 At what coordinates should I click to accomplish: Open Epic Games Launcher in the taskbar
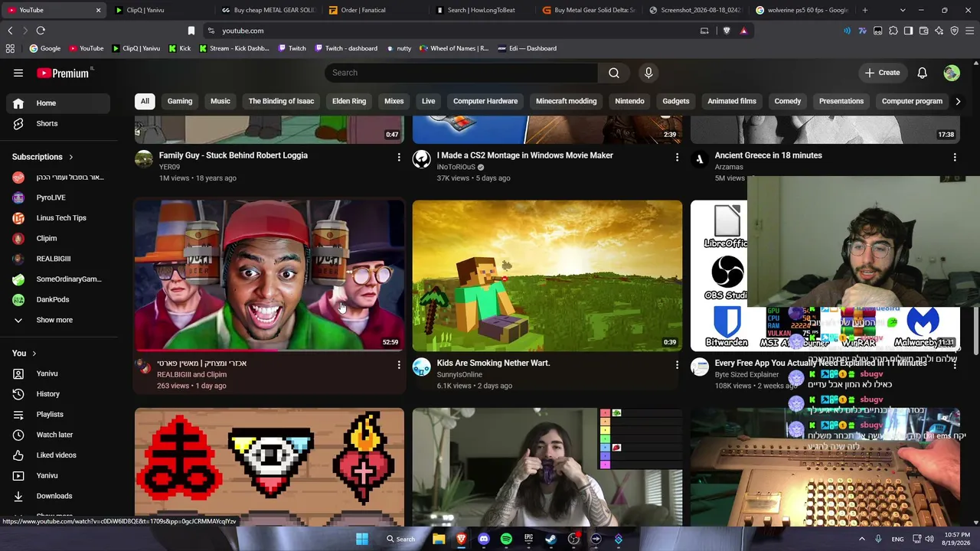(528, 539)
